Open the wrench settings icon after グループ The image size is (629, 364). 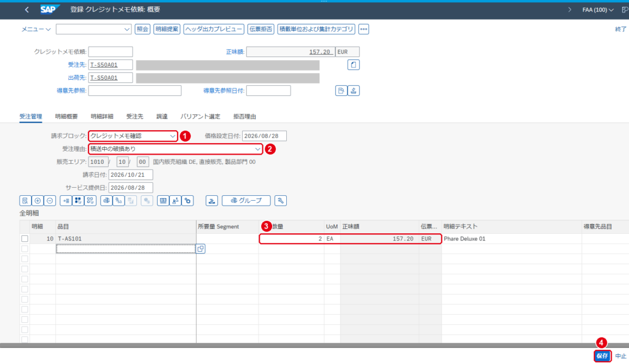click(x=280, y=201)
